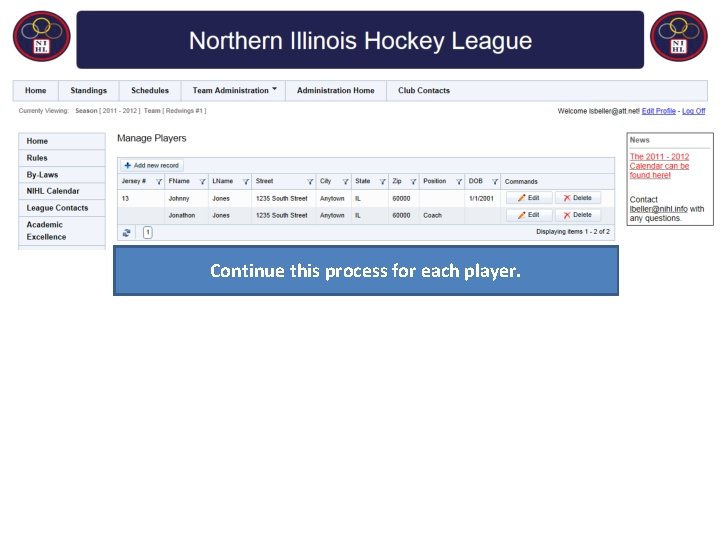Click the Log Off link
Image resolution: width=720 pixels, height=540 pixels.
click(693, 111)
